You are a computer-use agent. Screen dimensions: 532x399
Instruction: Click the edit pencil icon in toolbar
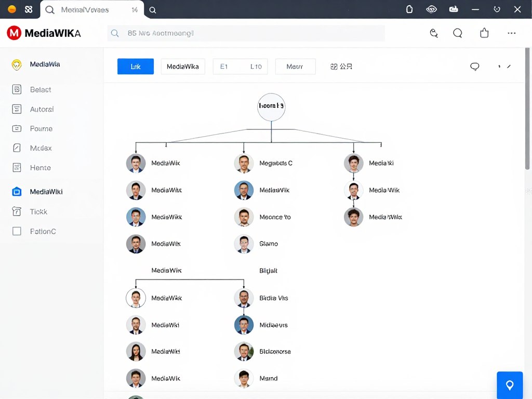[x=509, y=66]
